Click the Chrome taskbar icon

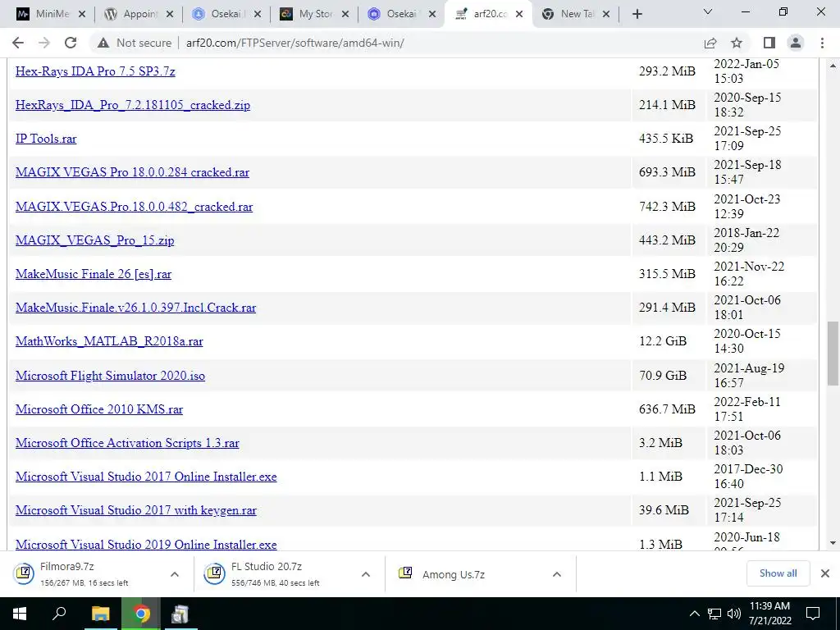coord(141,614)
